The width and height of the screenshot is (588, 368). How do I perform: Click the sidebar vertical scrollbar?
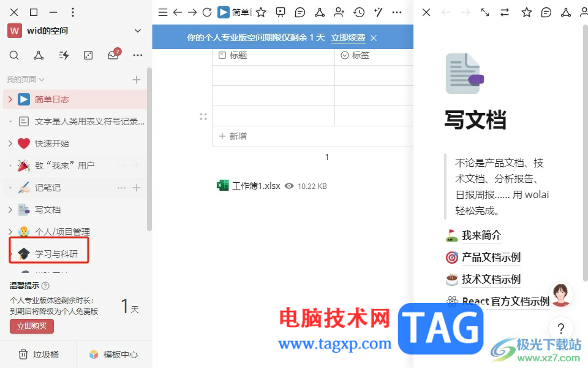pyautogui.click(x=149, y=150)
